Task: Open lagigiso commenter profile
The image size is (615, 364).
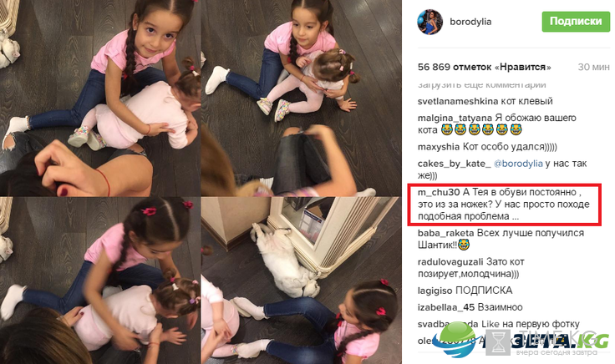Action: 435,291
